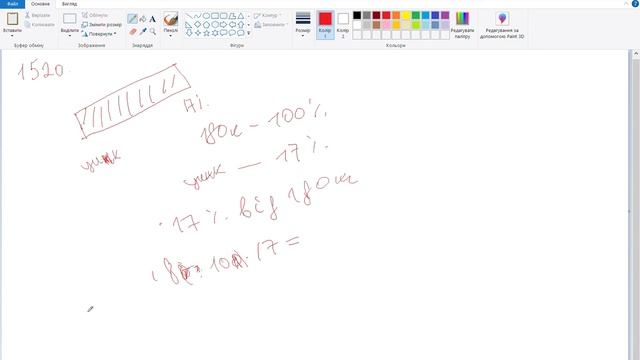Choose the Four-point star shape
Image resolution: width=640 pixels, height=360 pixels.
pos(198,33)
